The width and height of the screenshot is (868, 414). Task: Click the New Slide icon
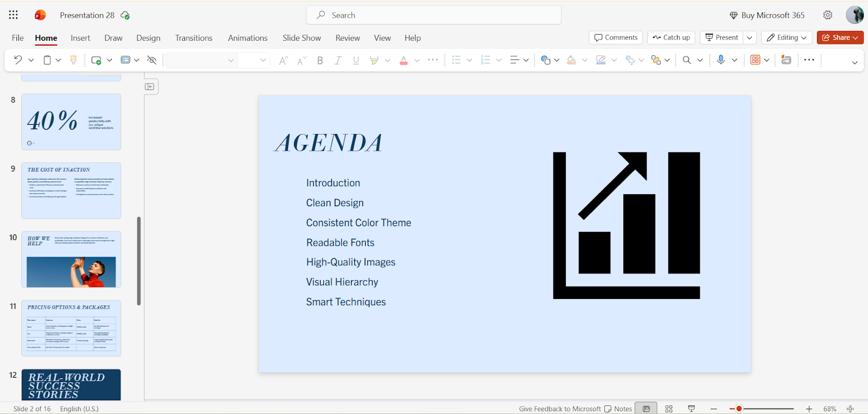[96, 60]
